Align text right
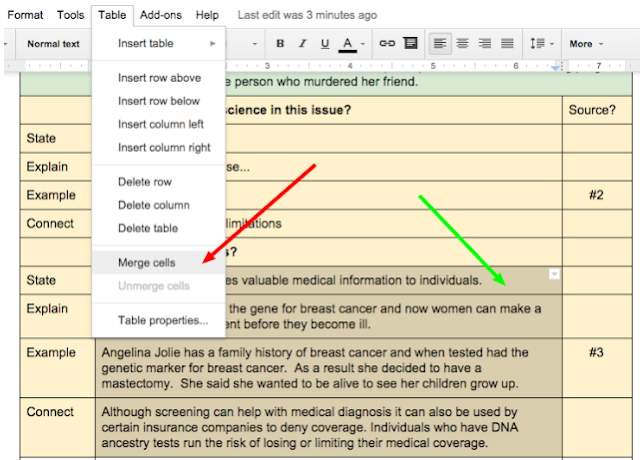 [485, 43]
